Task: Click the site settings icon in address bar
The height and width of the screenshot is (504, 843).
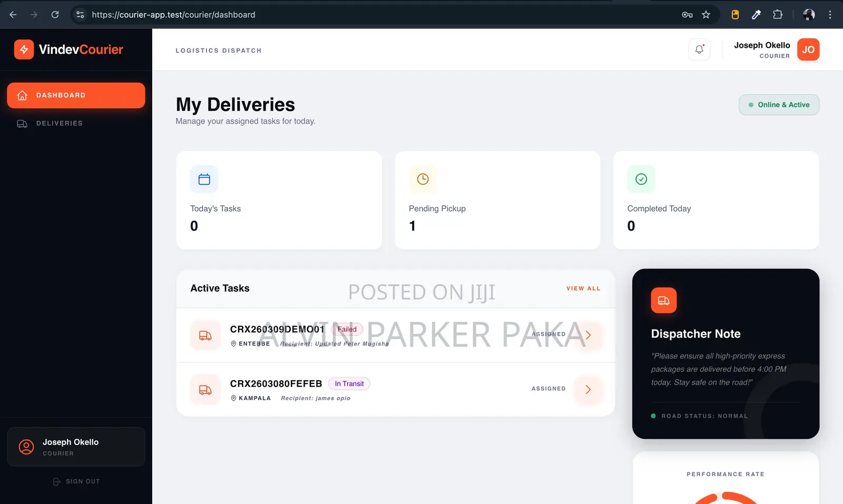Action: [80, 15]
